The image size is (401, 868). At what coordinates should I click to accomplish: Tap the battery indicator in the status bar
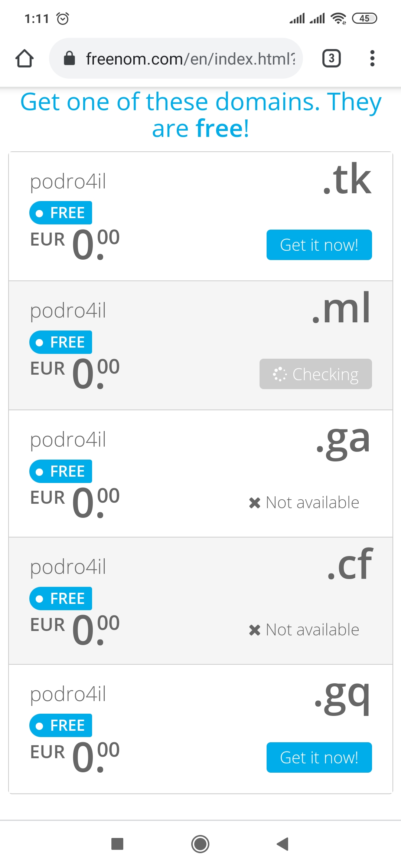[364, 18]
